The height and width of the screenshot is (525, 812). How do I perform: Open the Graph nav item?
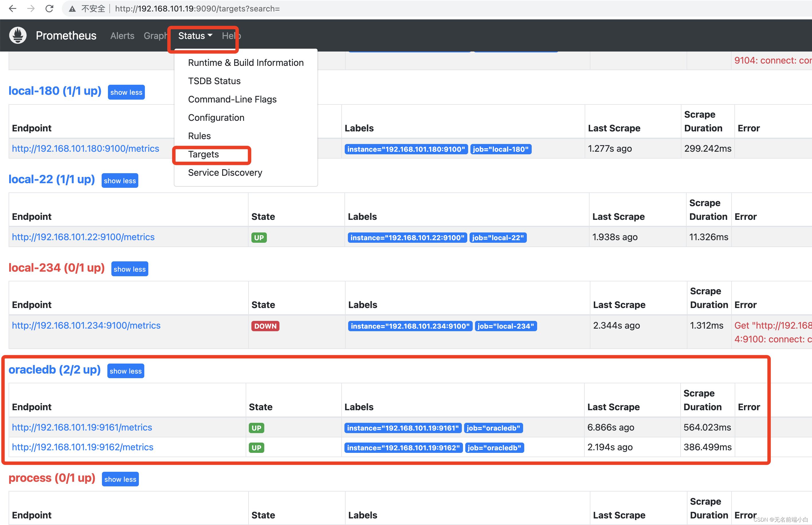click(x=155, y=35)
